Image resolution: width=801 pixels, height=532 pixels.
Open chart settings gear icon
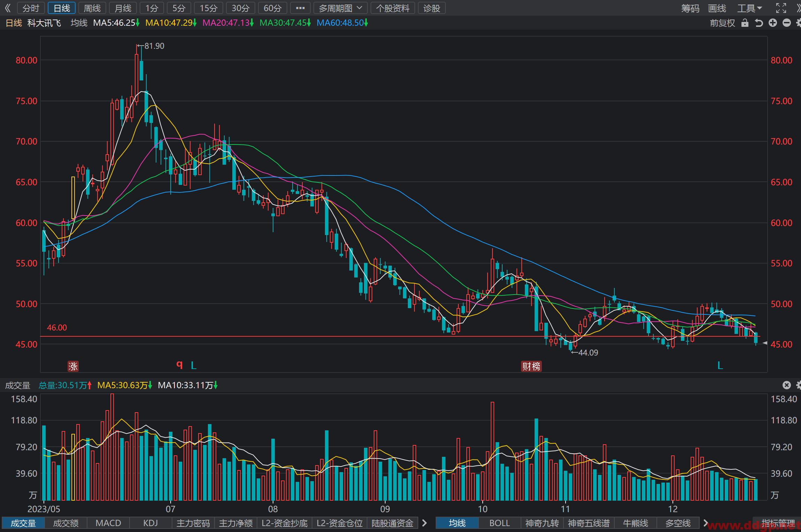pyautogui.click(x=798, y=23)
